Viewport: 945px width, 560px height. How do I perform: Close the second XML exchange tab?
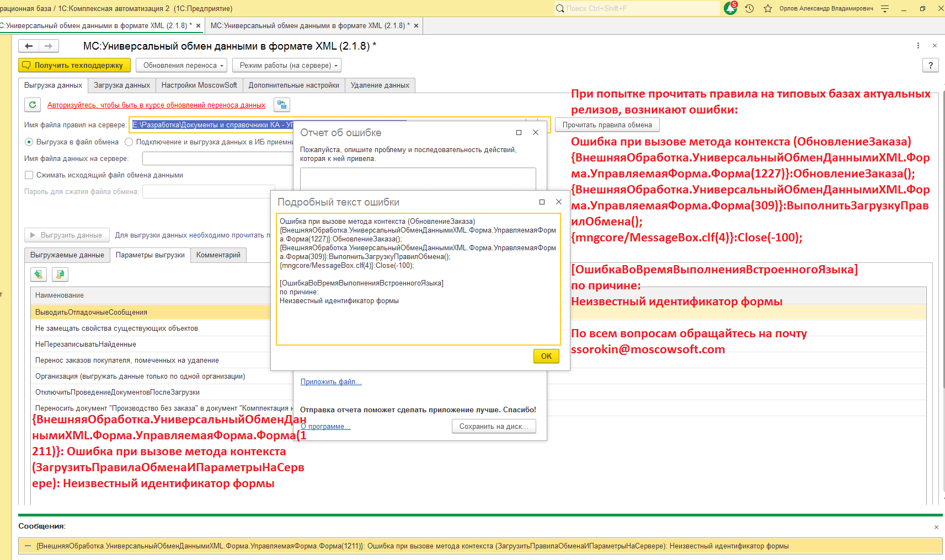(x=416, y=26)
